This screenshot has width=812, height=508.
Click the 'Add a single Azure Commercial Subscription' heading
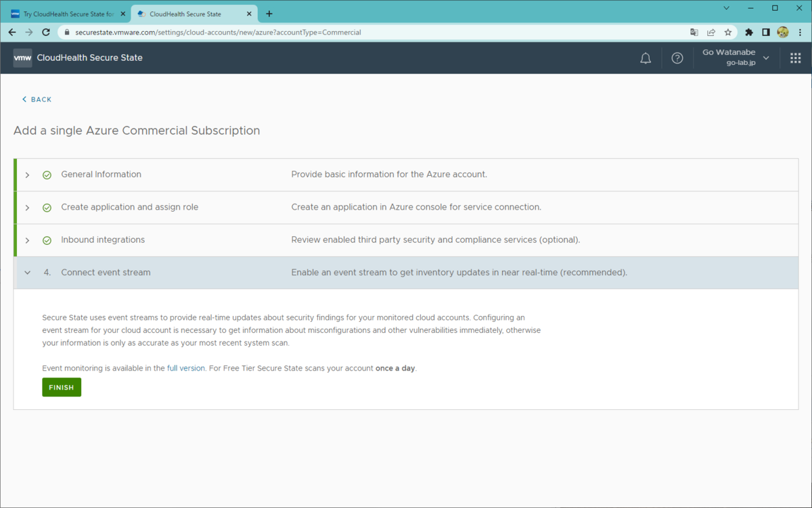[137, 131]
